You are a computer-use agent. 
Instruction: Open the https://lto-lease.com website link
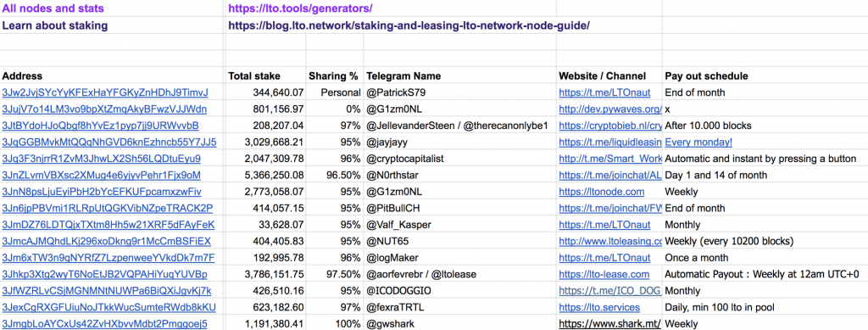[604, 274]
